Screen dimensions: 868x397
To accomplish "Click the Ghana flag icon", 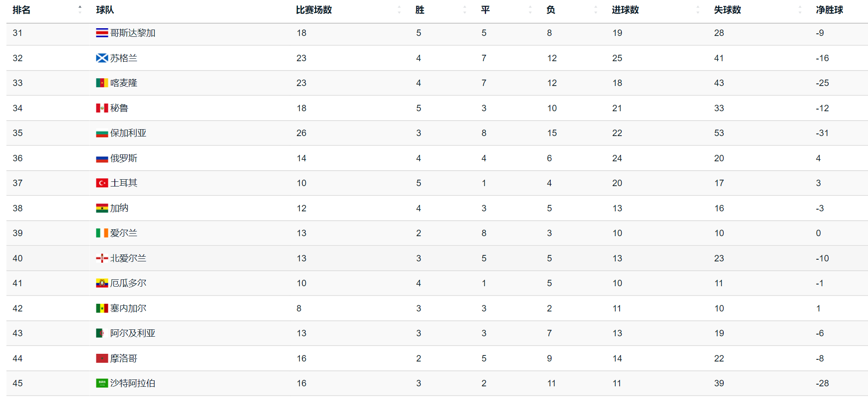I will point(102,208).
